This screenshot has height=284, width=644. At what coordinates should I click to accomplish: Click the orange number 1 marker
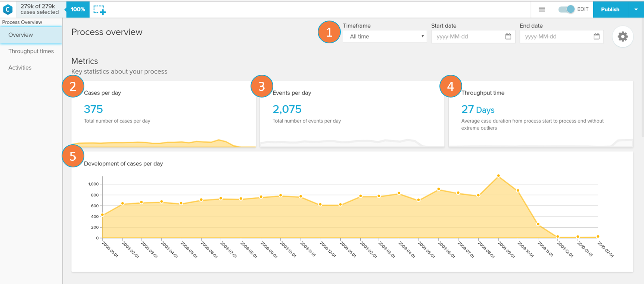(329, 32)
